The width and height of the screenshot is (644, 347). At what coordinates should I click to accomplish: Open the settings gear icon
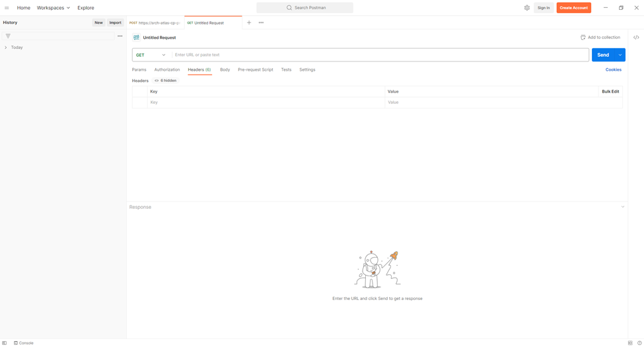click(527, 8)
